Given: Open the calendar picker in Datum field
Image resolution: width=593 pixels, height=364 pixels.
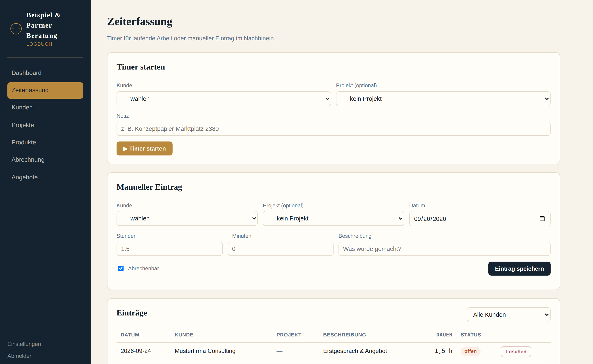Looking at the screenshot, I should (x=542, y=218).
